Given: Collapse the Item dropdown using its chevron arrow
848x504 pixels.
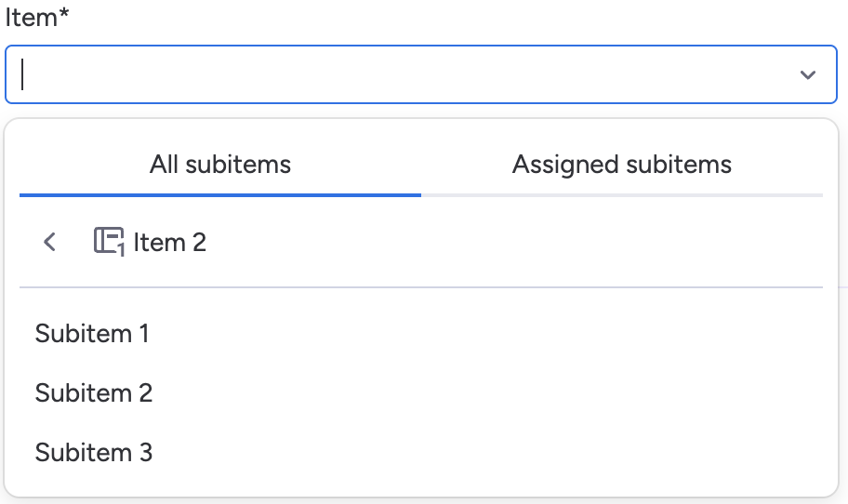Looking at the screenshot, I should point(807,75).
